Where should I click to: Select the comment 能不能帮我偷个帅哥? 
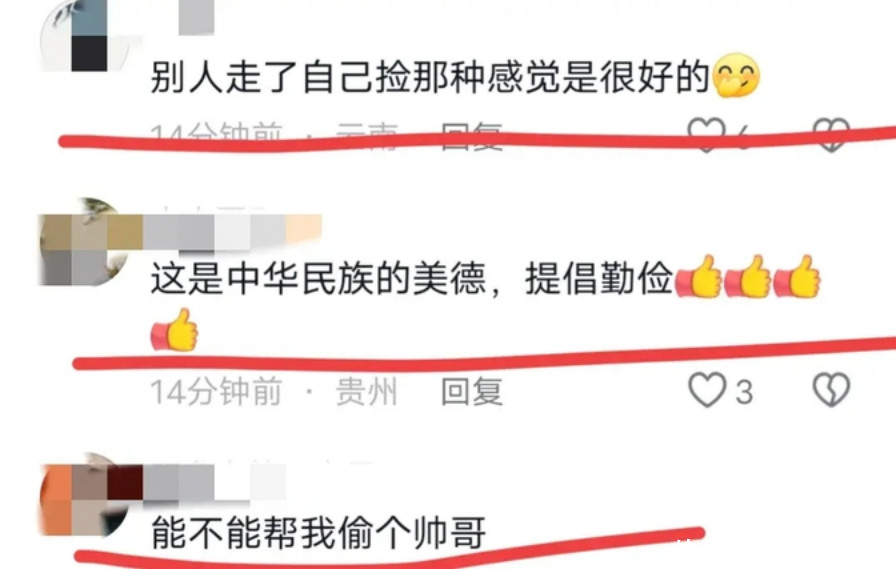click(x=318, y=532)
